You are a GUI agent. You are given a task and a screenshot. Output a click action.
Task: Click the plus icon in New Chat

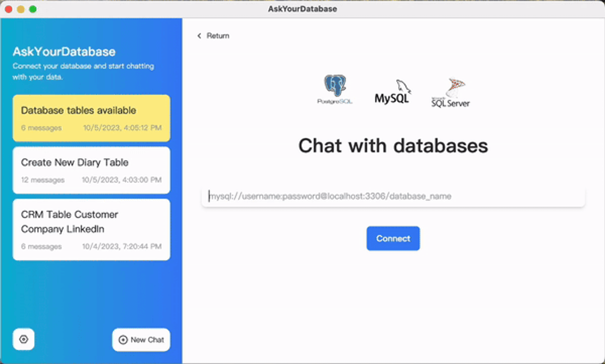[x=123, y=340]
